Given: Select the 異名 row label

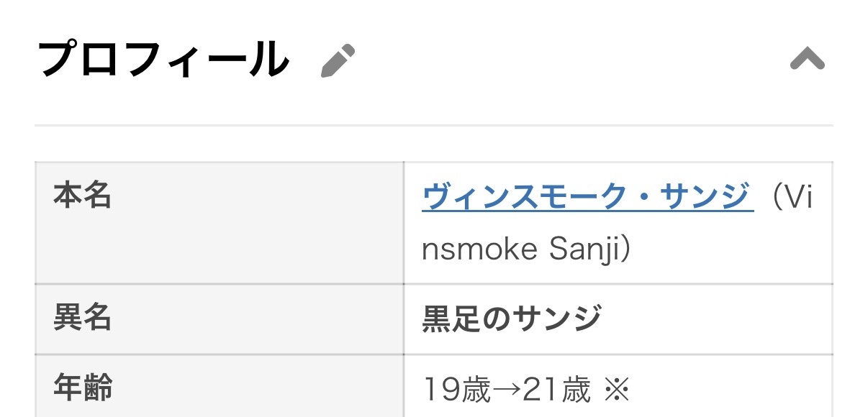Looking at the screenshot, I should 82,317.
